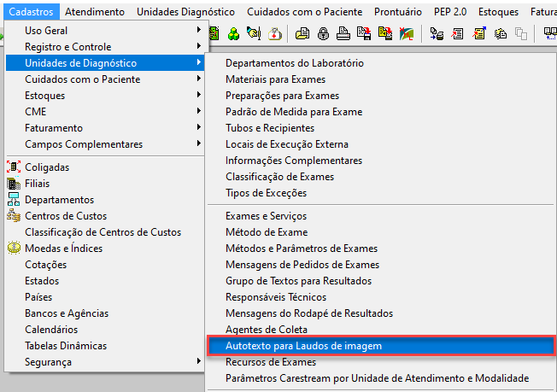
Task: Open Coligadas via its red-bracket icon
Action: click(x=14, y=167)
